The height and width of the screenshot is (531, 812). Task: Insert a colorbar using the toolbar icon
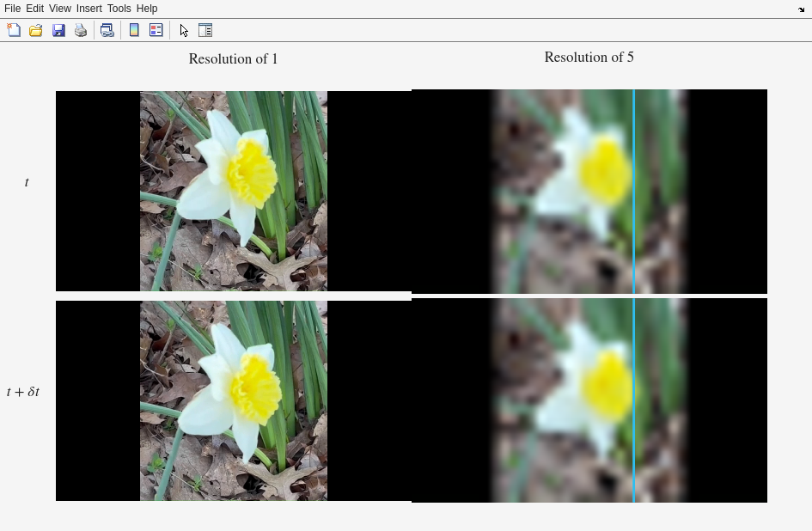pos(134,30)
